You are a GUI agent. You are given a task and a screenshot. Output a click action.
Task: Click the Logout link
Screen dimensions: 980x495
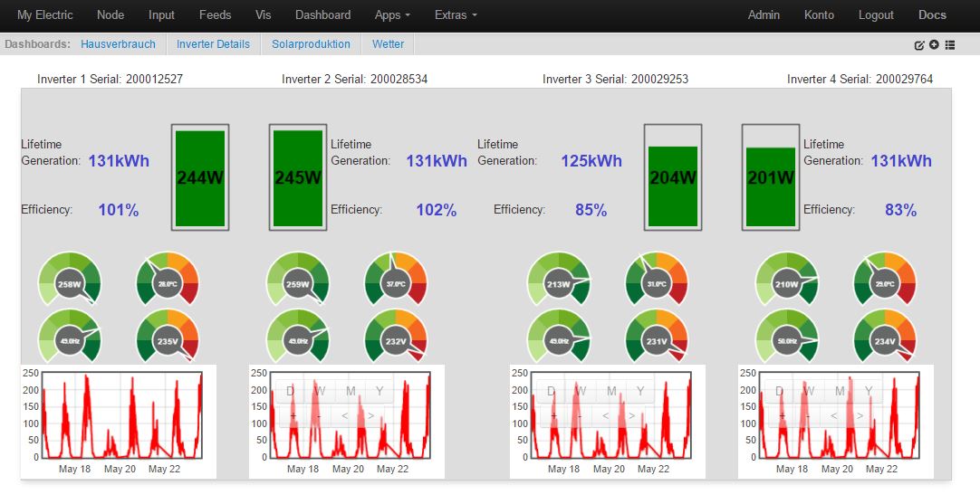[876, 15]
